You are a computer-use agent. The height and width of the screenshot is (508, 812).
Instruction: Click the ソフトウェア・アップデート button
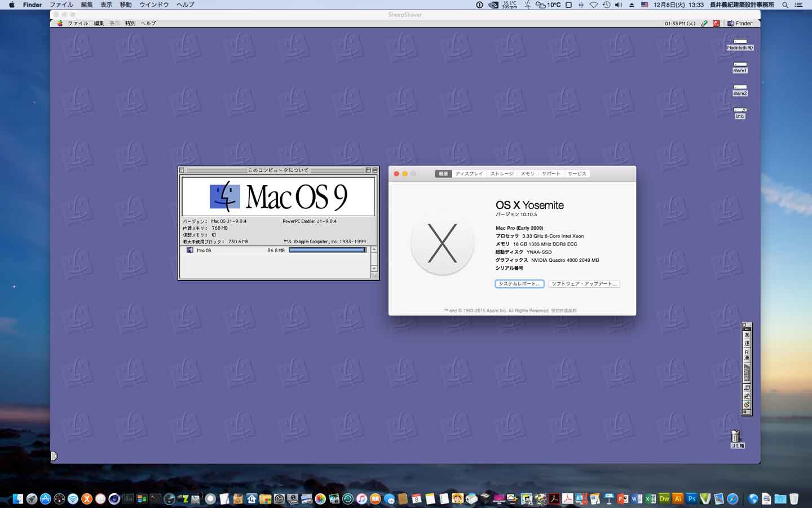click(584, 284)
